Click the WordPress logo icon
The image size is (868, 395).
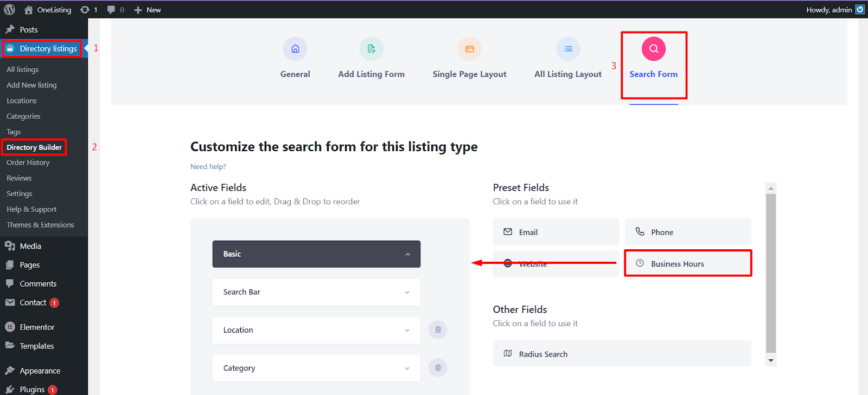tap(10, 9)
